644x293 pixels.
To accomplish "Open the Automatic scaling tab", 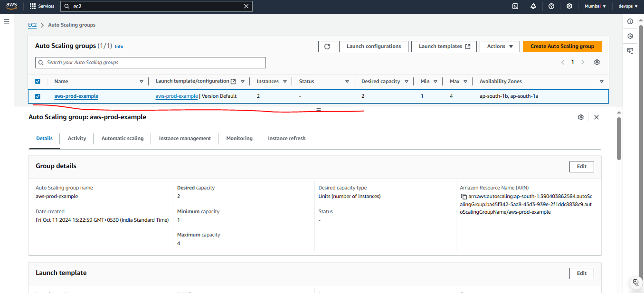I will [x=123, y=139].
